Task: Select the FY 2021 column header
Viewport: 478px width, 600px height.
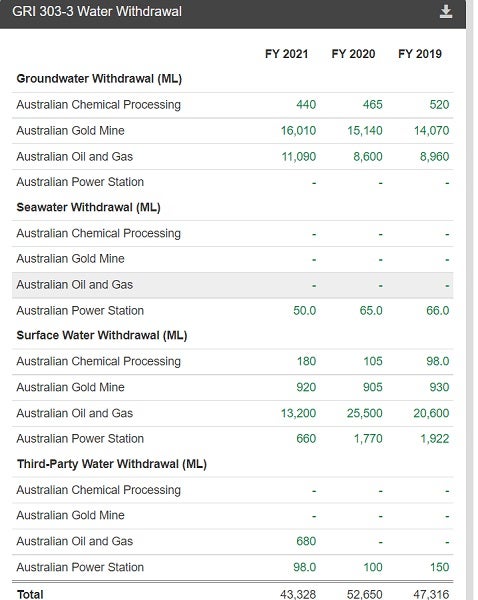Action: [286, 54]
